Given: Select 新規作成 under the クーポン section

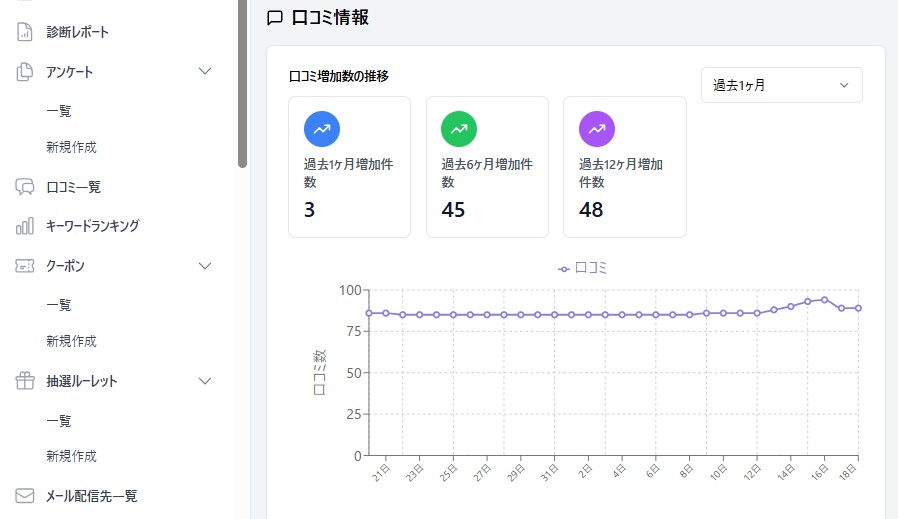Looking at the screenshot, I should [71, 341].
